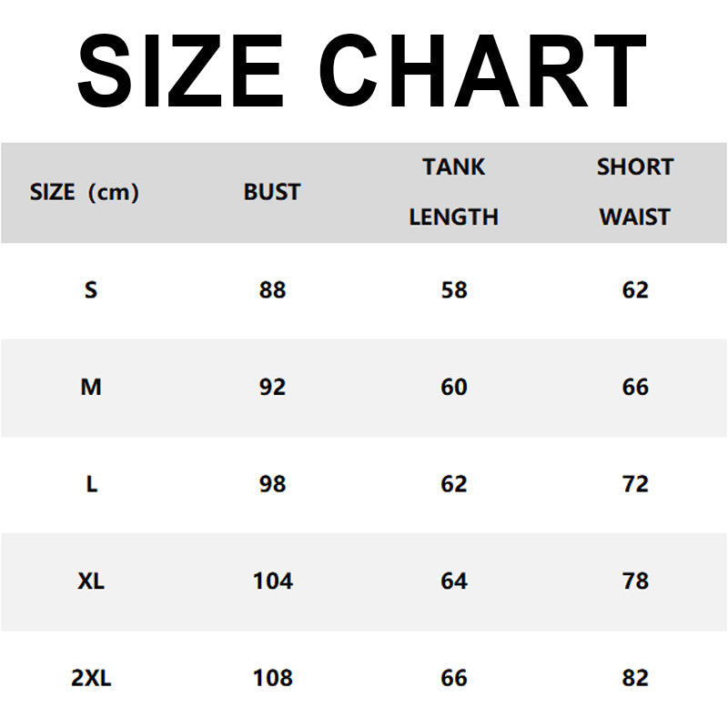This screenshot has height=728, width=728.
Task: Select the SHORT WAIST column header
Action: [634, 192]
